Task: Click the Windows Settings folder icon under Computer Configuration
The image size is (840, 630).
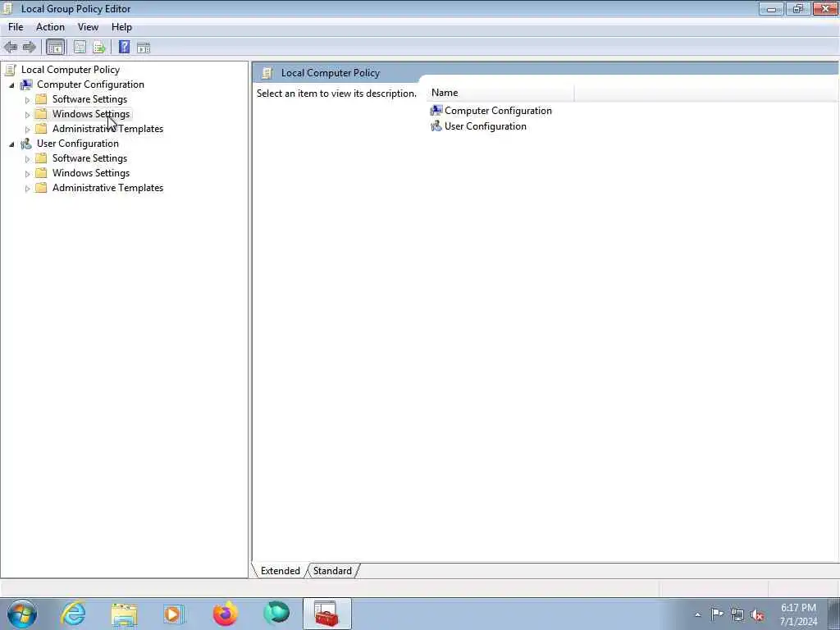Action: point(41,114)
